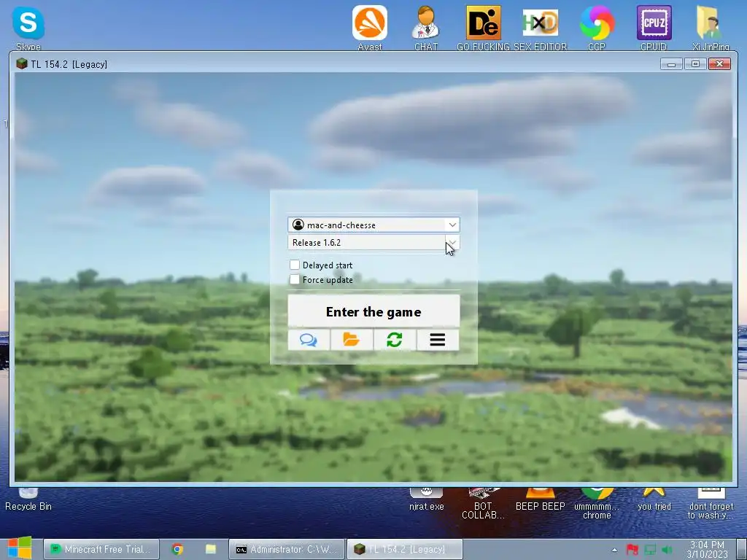Viewport: 747px width, 560px height.
Task: Select the Skype desktop icon
Action: coord(28,28)
